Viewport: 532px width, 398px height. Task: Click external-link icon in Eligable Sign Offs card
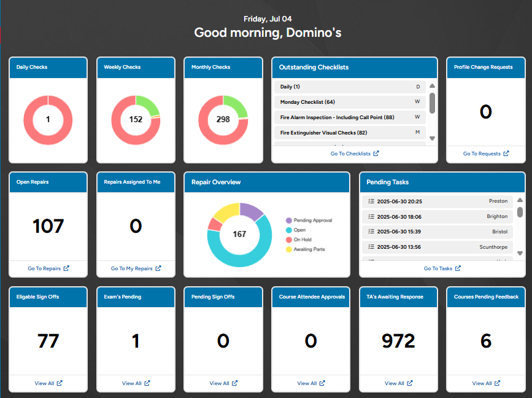click(60, 383)
